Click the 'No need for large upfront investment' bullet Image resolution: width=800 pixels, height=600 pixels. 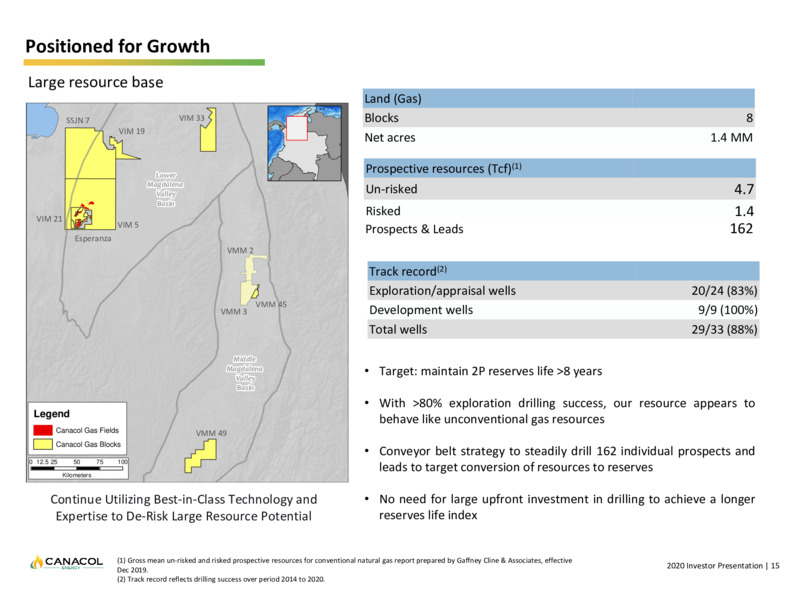pos(567,507)
